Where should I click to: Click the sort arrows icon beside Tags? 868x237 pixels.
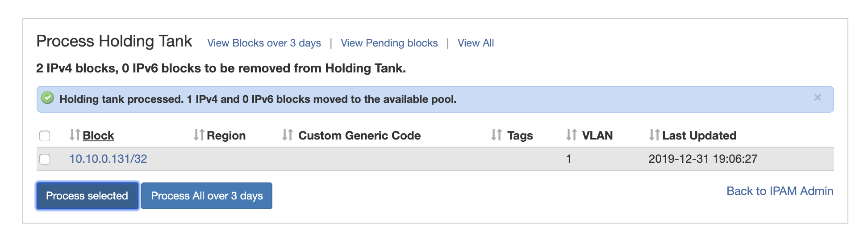497,135
